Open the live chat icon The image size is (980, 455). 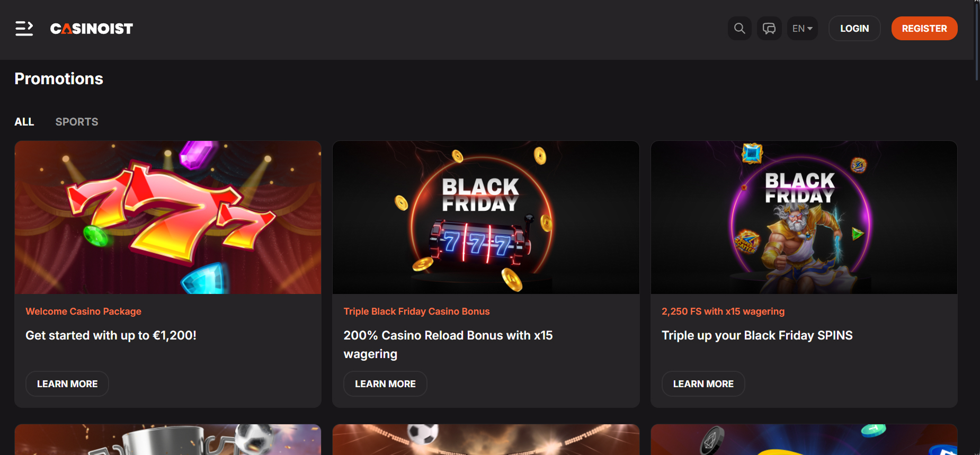[x=769, y=29]
